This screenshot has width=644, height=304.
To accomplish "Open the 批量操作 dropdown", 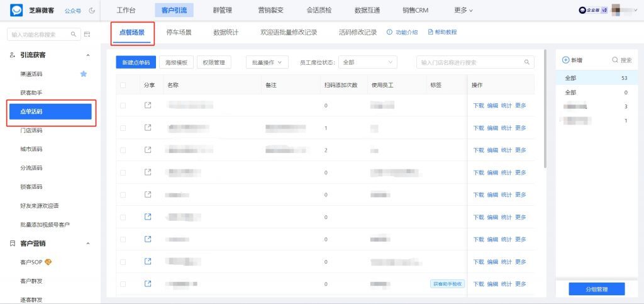I will click(267, 62).
